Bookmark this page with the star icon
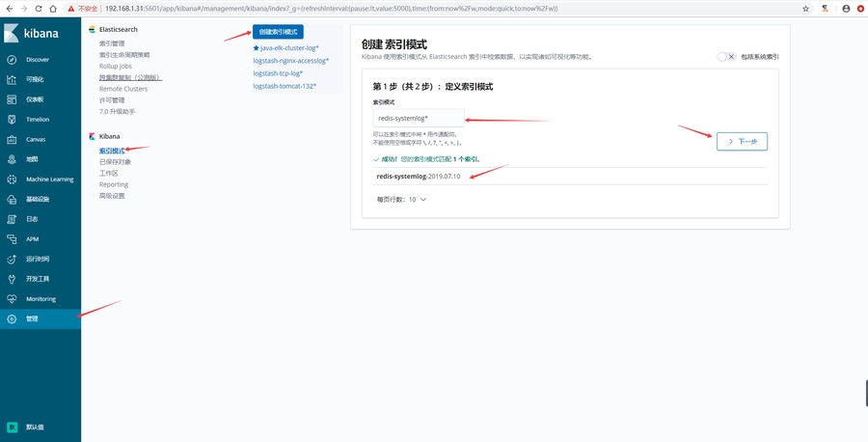Screen dimensions: 868x442 tap(806, 8)
